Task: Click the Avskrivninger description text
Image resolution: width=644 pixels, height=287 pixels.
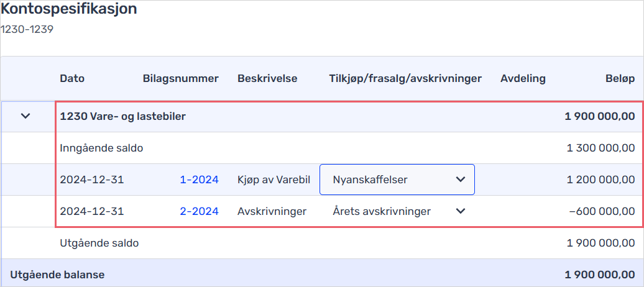Action: 272,211
